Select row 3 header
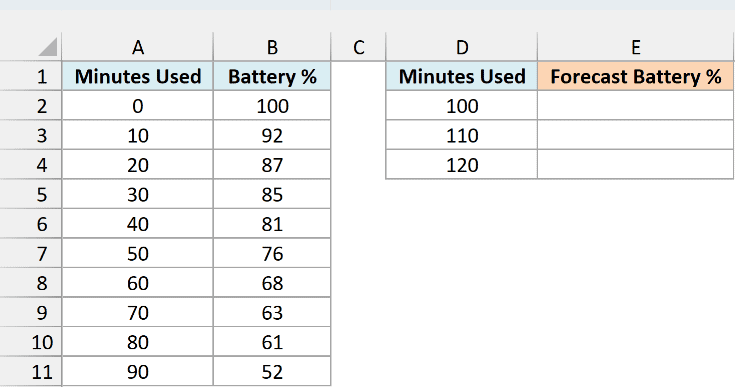Image resolution: width=735 pixels, height=387 pixels. point(30,135)
